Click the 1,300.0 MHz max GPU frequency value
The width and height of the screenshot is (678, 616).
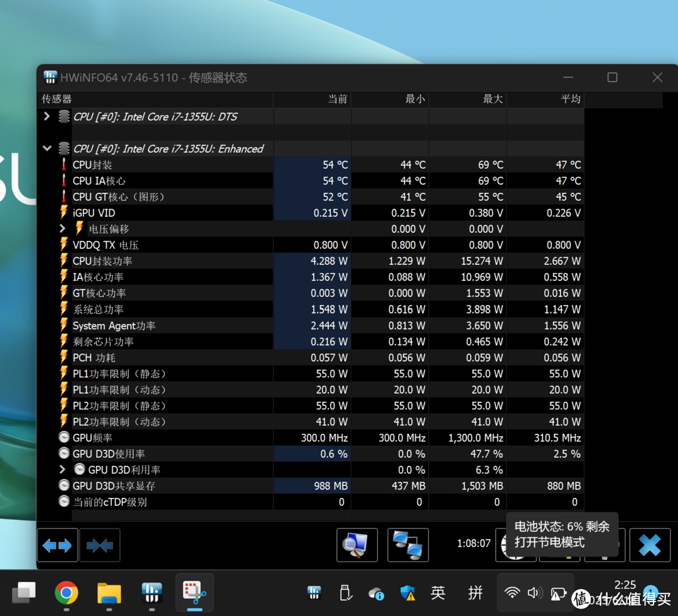click(x=476, y=437)
